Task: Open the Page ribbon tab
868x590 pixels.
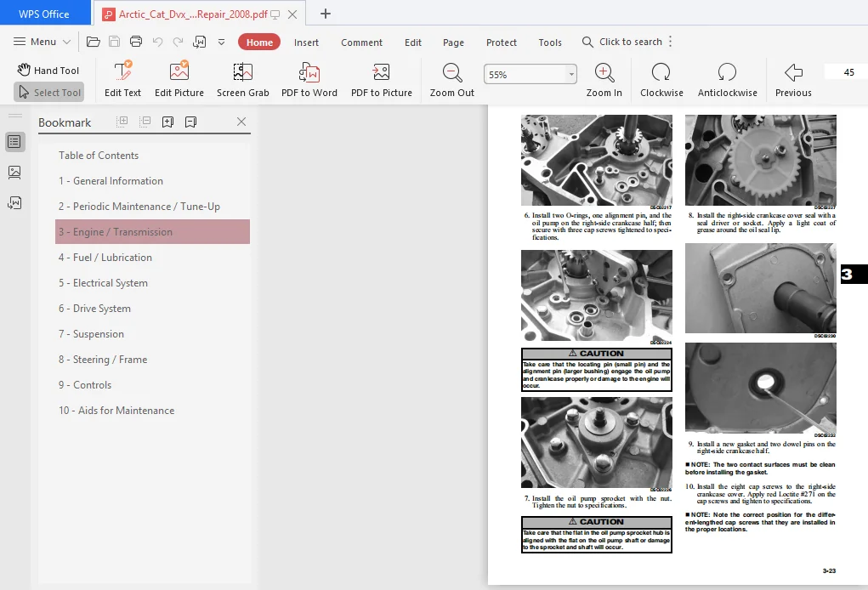Action: (453, 43)
